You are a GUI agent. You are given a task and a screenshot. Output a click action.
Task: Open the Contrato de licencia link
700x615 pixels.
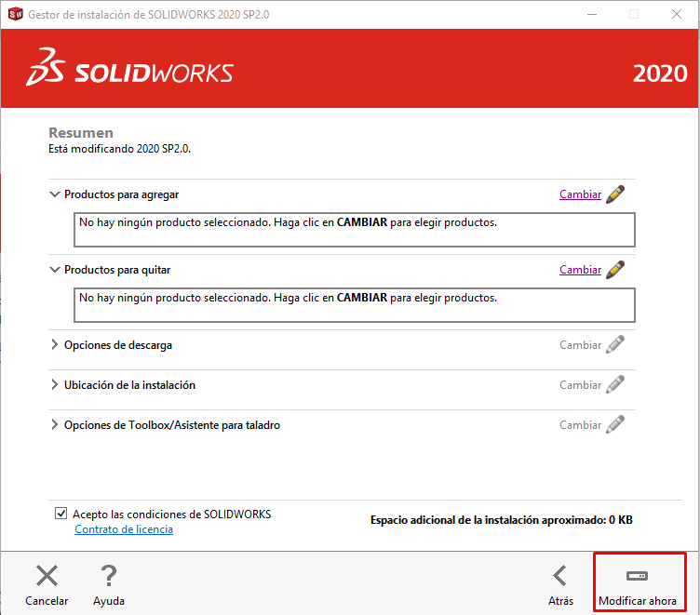(124, 529)
